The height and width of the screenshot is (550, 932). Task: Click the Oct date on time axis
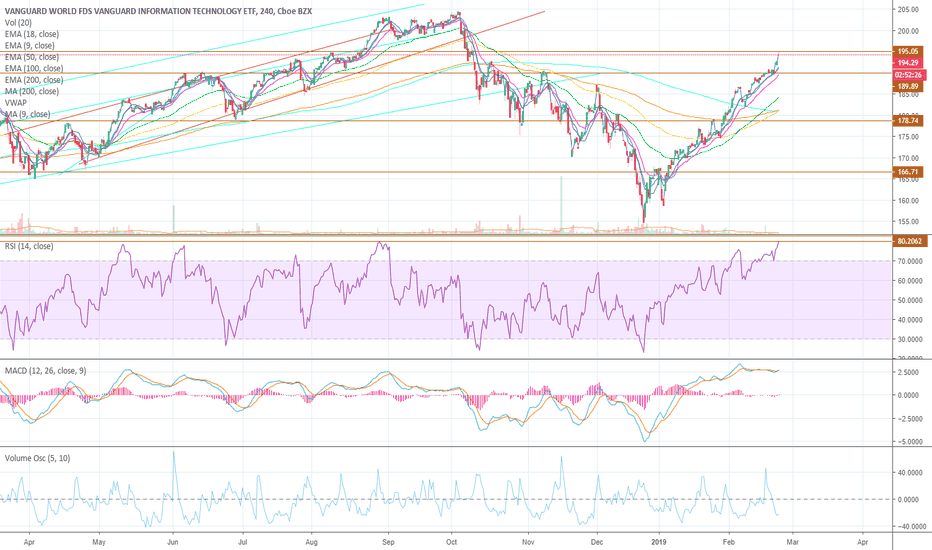(451, 542)
